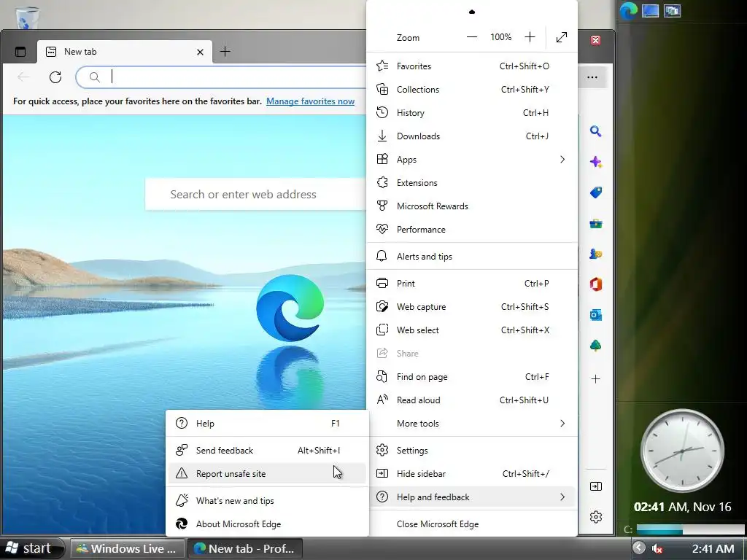Enter full screen via the zoom expand icon
Image resolution: width=747 pixels, height=560 pixels.
point(562,37)
